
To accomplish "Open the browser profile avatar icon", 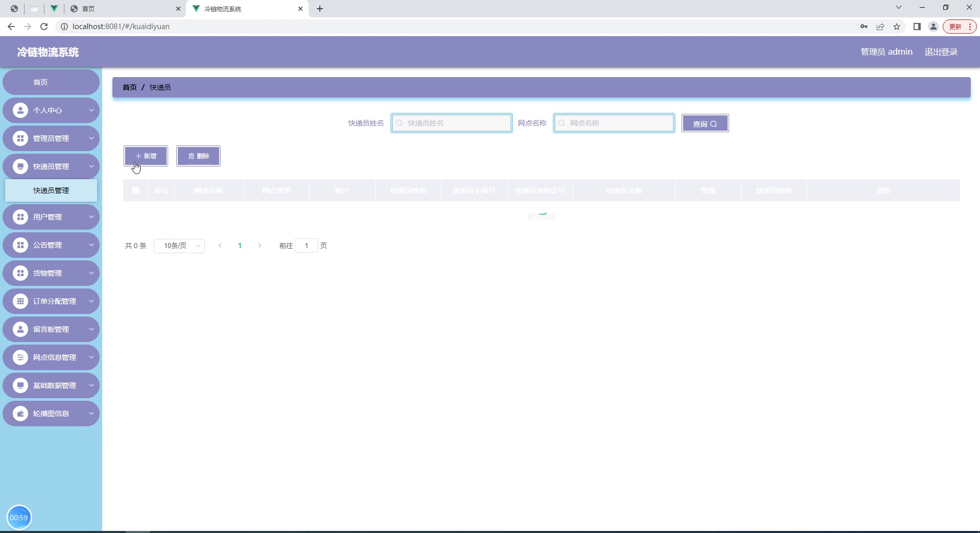I will [934, 27].
